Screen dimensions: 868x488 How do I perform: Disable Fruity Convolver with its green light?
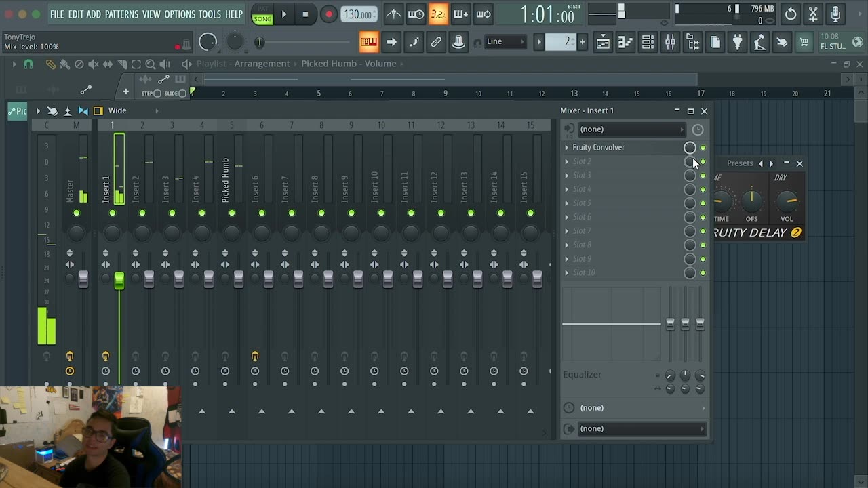(x=703, y=148)
